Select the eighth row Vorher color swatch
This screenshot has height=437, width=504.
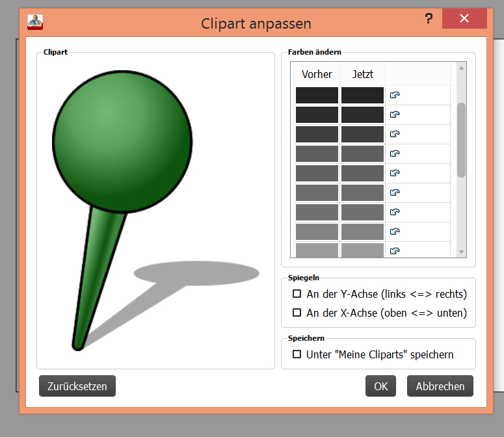coord(317,232)
